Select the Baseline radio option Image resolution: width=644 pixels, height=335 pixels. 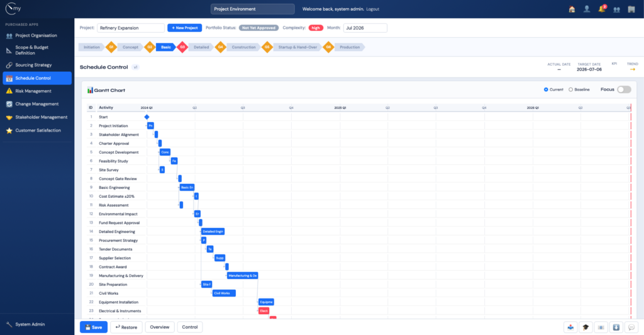[x=570, y=89]
